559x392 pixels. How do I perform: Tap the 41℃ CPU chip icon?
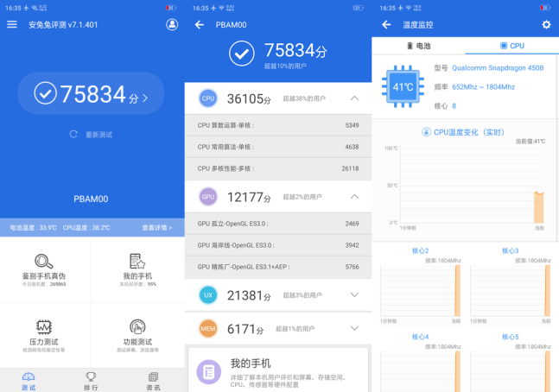pos(403,86)
